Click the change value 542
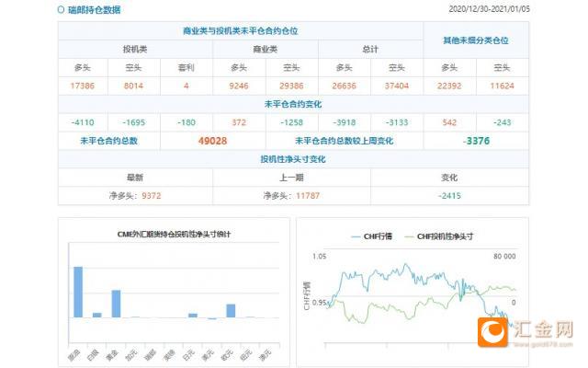Screen dimensions: 588x368 (449, 122)
